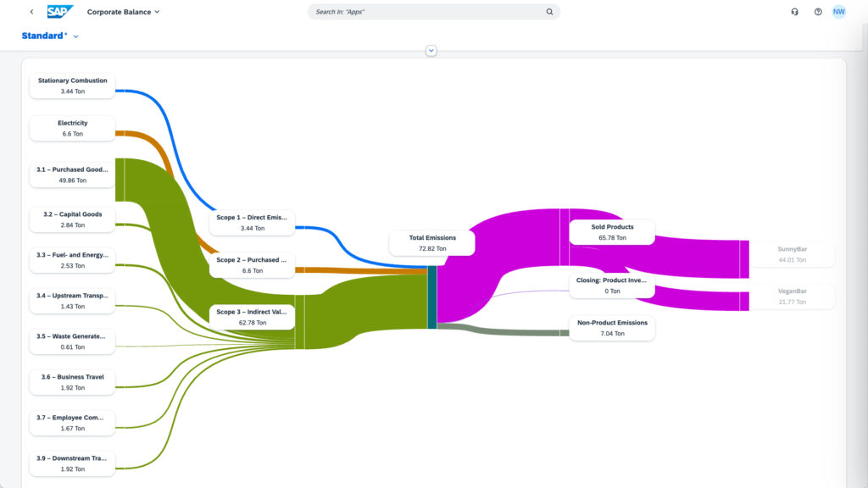Select the 3.2 Capital Goods node
Screen dimensions: 868x488
(73, 219)
